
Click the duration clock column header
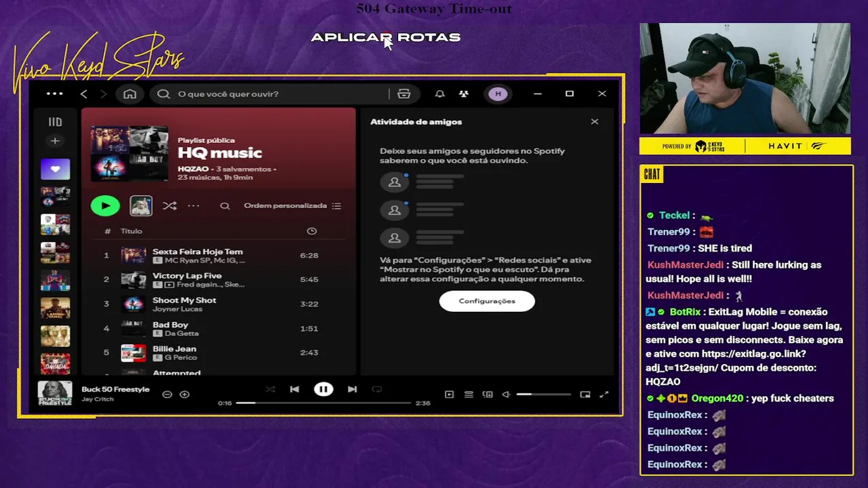312,231
